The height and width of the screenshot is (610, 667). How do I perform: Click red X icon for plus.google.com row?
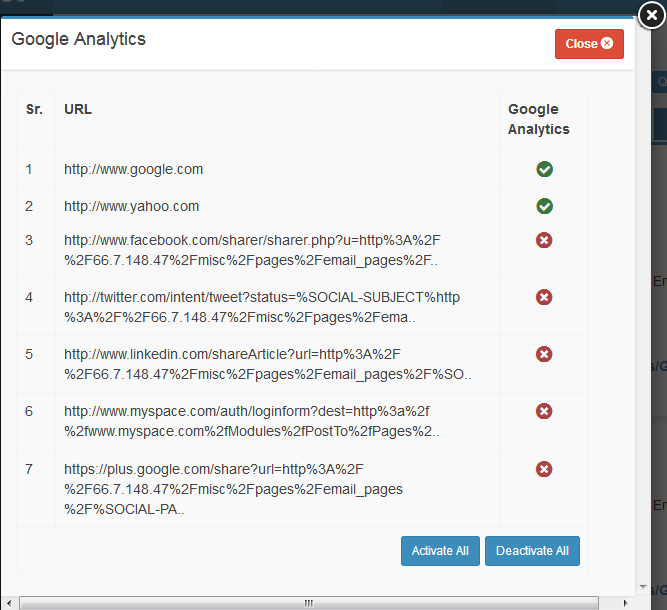point(544,469)
